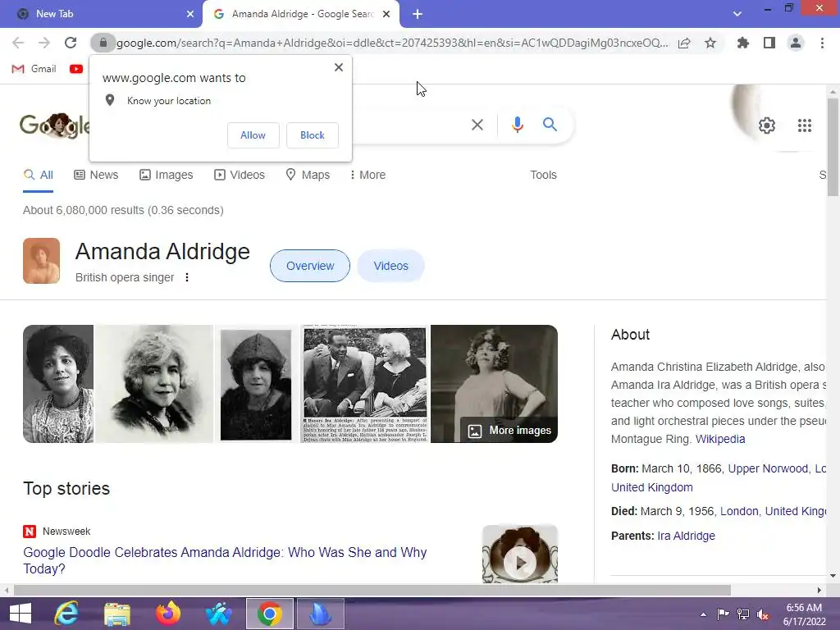This screenshot has width=840, height=630.
Task: Reload the page with the refresh icon
Action: [71, 43]
